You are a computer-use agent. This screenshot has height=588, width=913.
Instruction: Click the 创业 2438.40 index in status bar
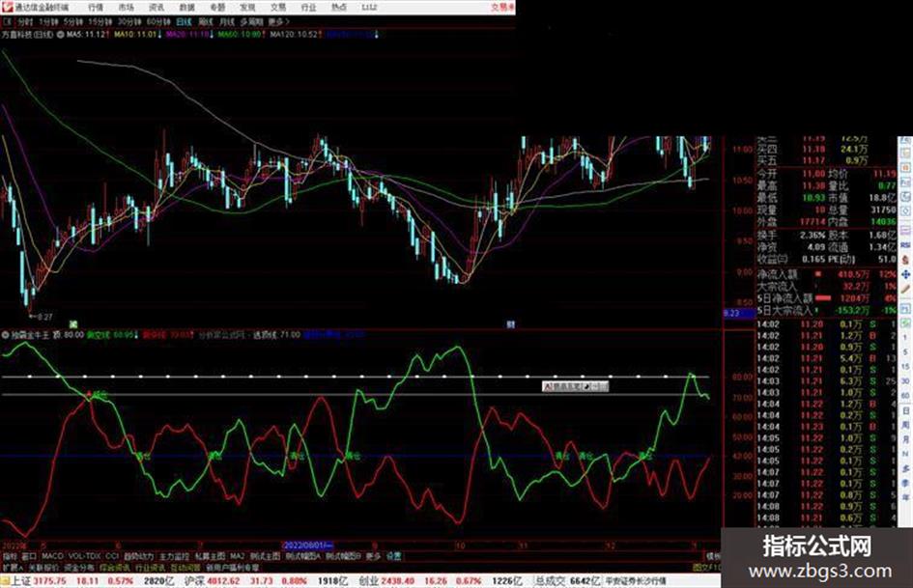385,581
